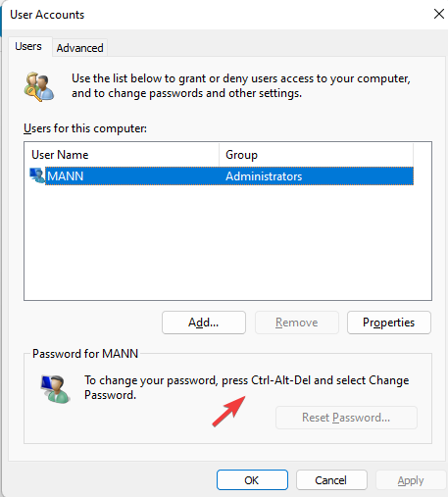Confirm with the OK button
Viewport: 448px width, 497px height.
click(x=252, y=480)
